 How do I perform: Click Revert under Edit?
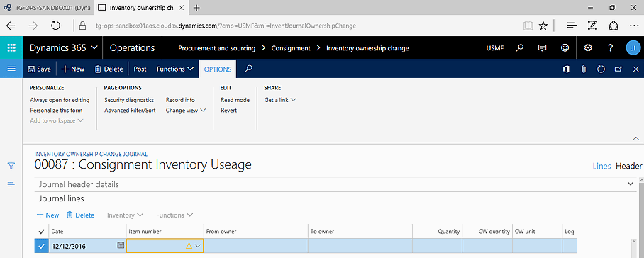pyautogui.click(x=229, y=110)
